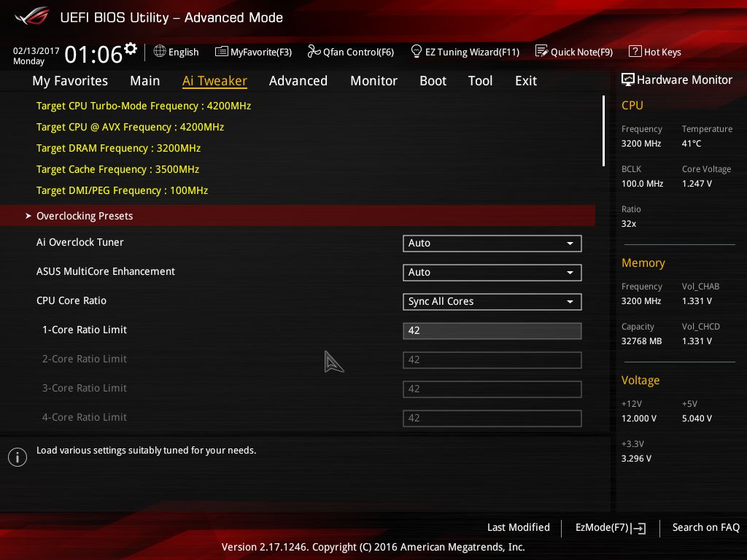
Task: Click the Quick Note pencil icon
Action: (541, 51)
